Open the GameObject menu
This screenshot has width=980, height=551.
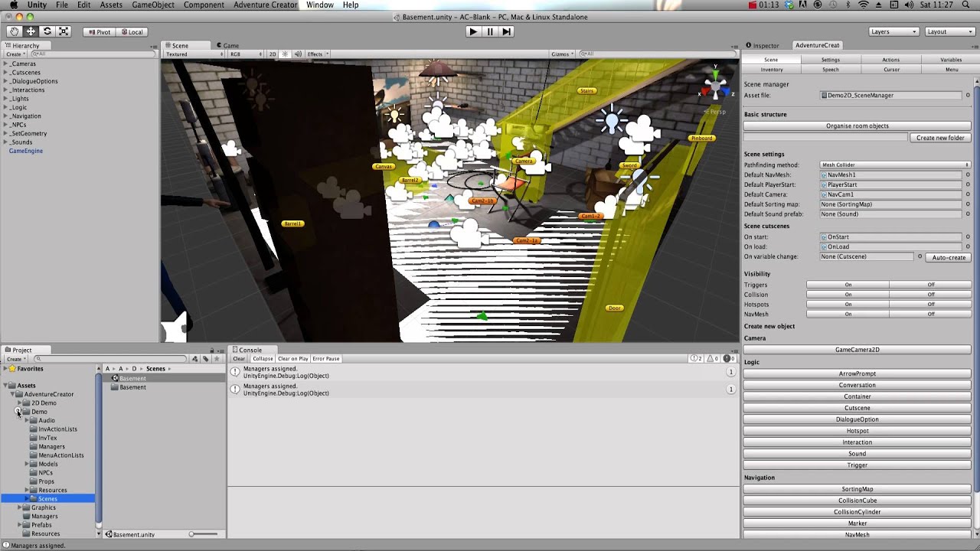click(x=152, y=5)
